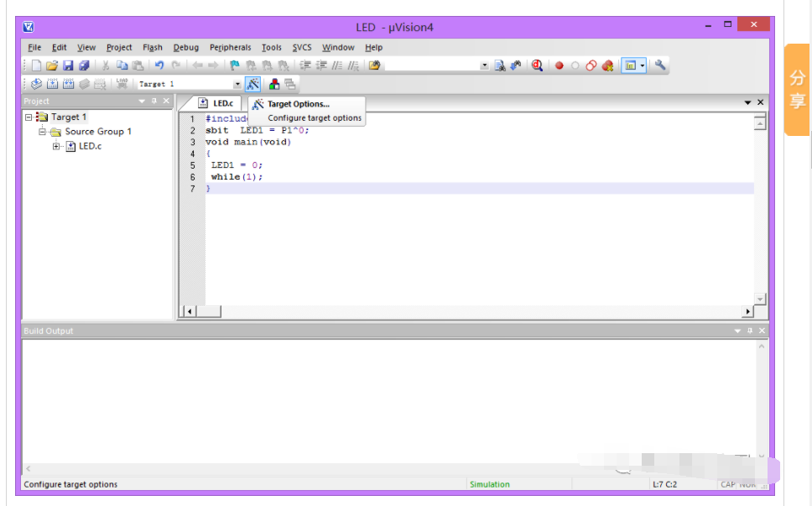Click the editor scroll right arrow
Image resolution: width=812 pixels, height=506 pixels.
coord(747,311)
